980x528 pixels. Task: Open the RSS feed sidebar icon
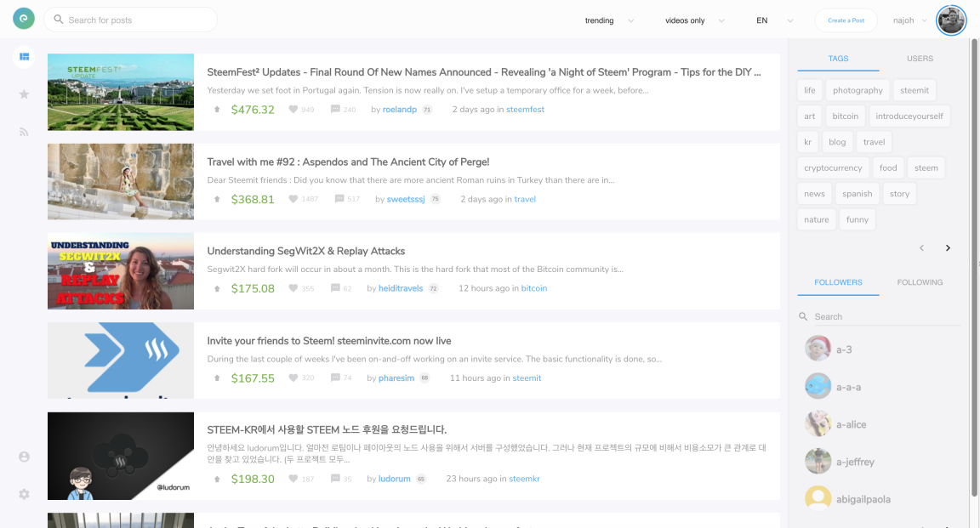click(x=24, y=132)
